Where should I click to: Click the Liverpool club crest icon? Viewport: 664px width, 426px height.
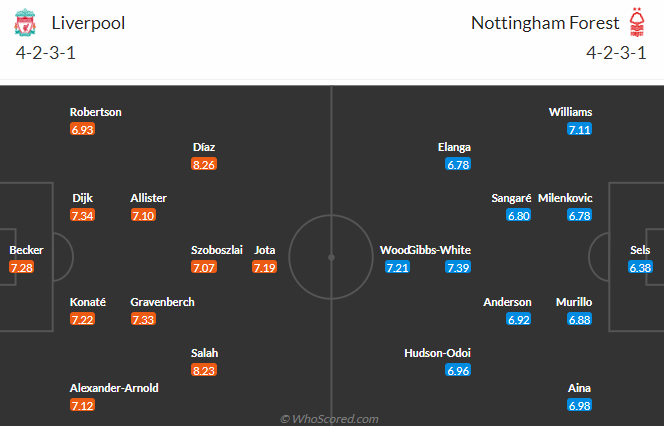25,23
